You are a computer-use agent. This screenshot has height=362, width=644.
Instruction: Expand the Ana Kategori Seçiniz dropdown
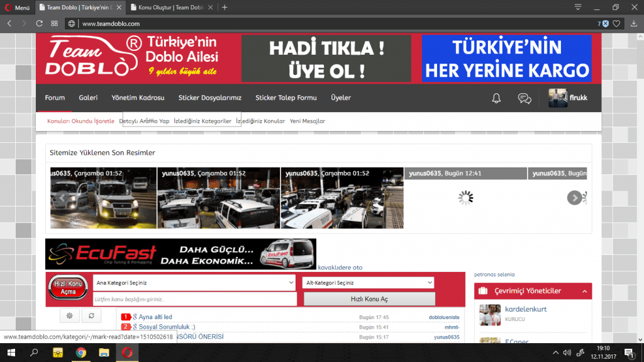click(x=194, y=283)
